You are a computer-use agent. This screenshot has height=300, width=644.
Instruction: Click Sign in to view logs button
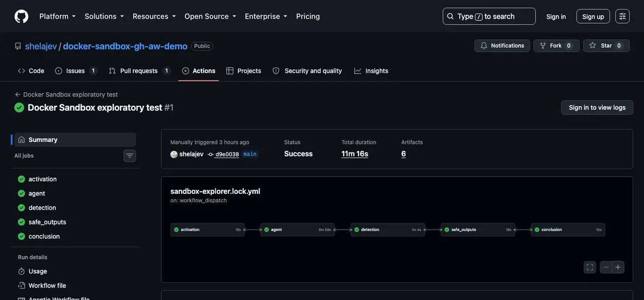tap(597, 108)
